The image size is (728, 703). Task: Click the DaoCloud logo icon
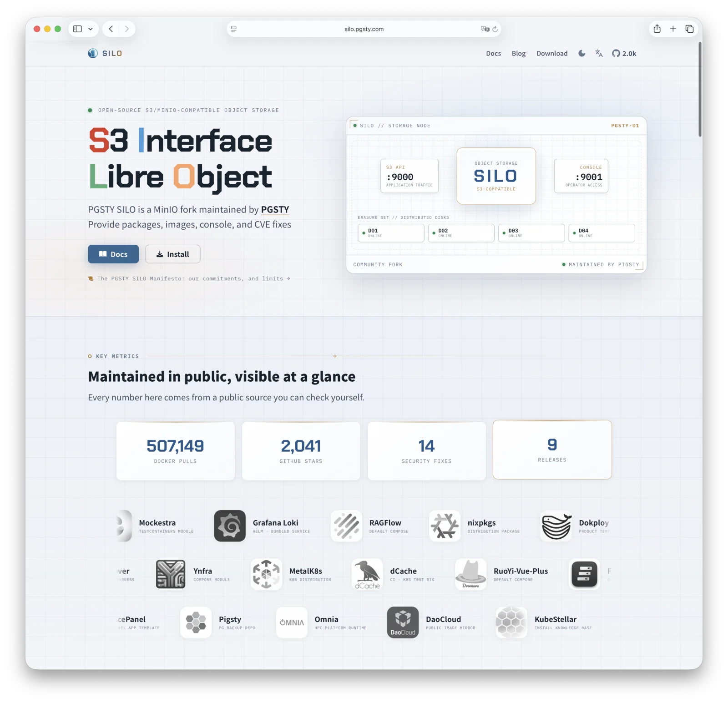tap(403, 622)
